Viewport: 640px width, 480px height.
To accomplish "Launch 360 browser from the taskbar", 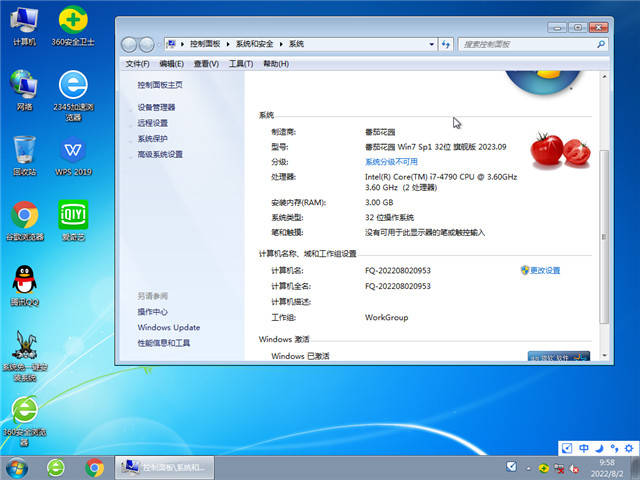I will coord(56,468).
